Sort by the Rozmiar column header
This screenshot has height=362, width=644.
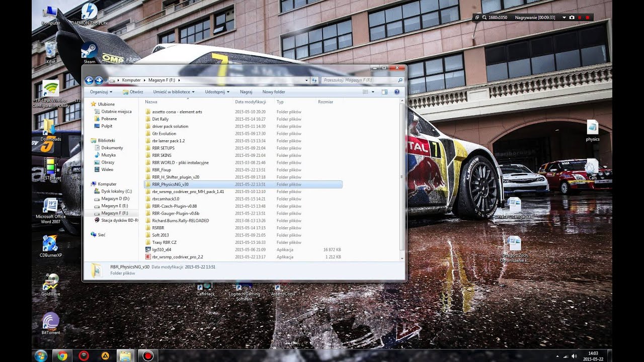[x=326, y=102]
